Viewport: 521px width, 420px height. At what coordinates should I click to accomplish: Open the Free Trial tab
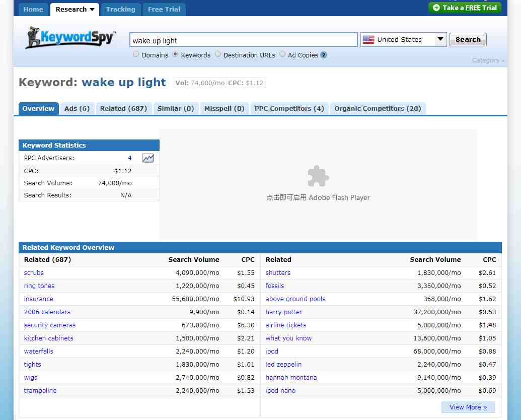tap(164, 9)
